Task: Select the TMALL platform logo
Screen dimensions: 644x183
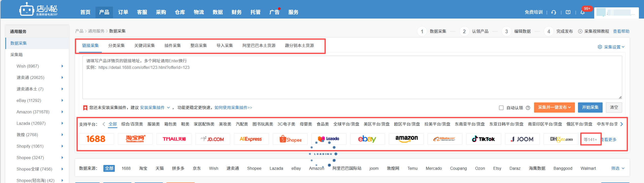Action: [x=174, y=139]
